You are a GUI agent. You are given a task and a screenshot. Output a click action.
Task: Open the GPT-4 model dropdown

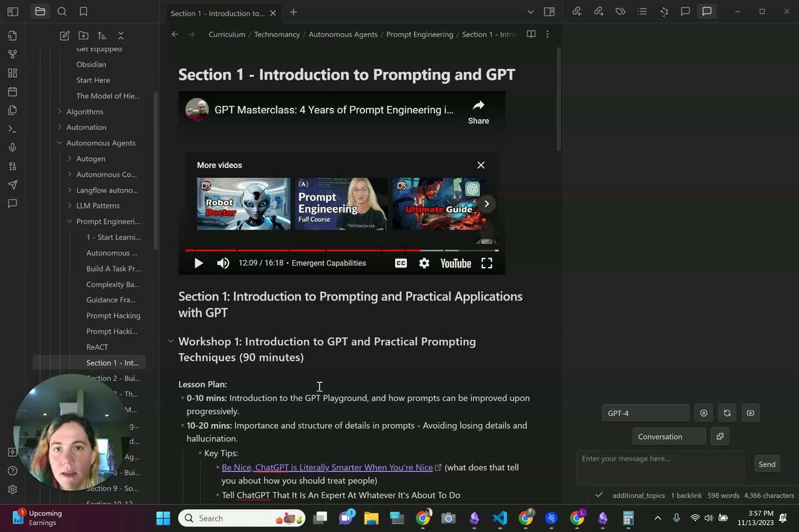pyautogui.click(x=645, y=413)
